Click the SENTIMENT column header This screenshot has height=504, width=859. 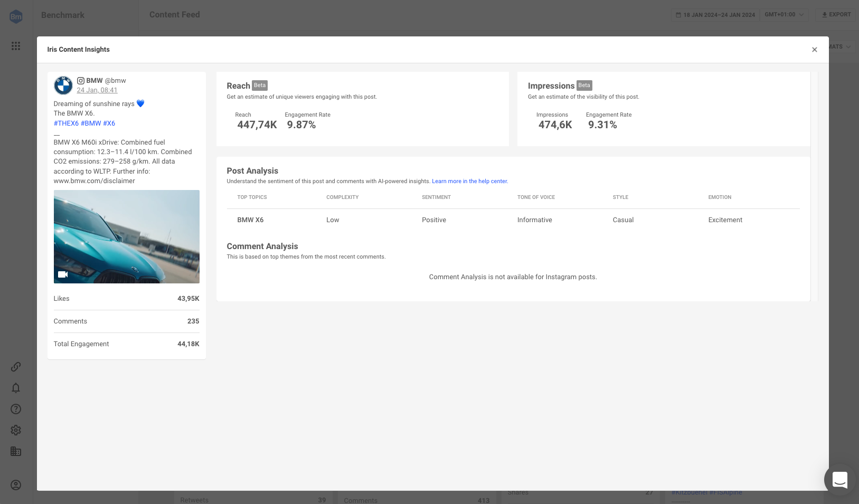(436, 197)
